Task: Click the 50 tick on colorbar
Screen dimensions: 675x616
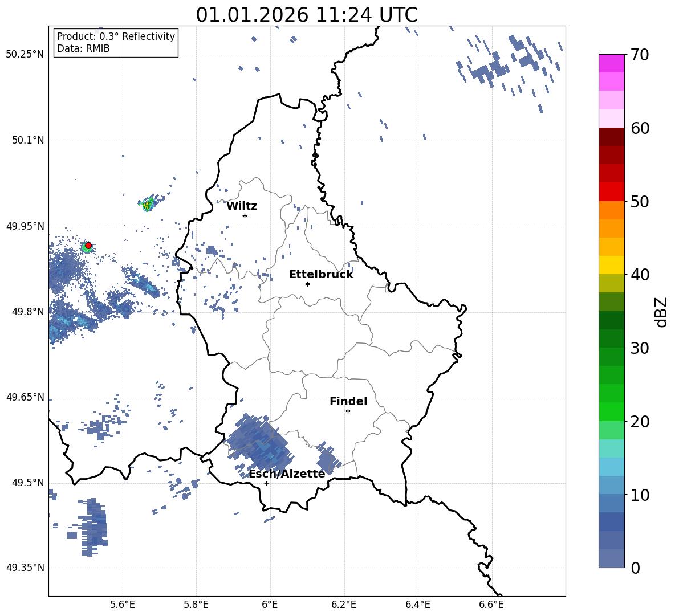Action: [x=640, y=202]
